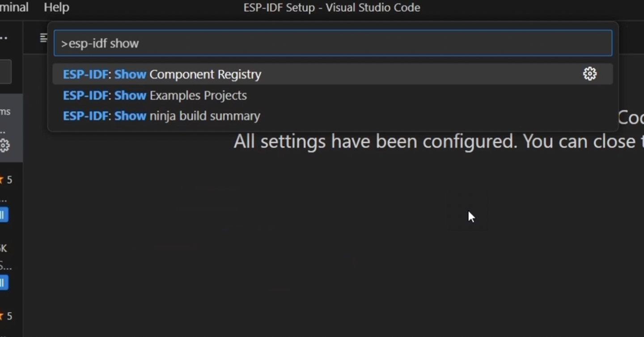
Task: Open the Help menu
Action: pyautogui.click(x=56, y=7)
